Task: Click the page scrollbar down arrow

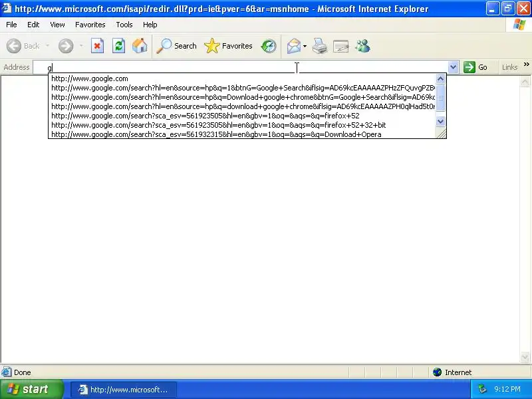Action: (525, 357)
